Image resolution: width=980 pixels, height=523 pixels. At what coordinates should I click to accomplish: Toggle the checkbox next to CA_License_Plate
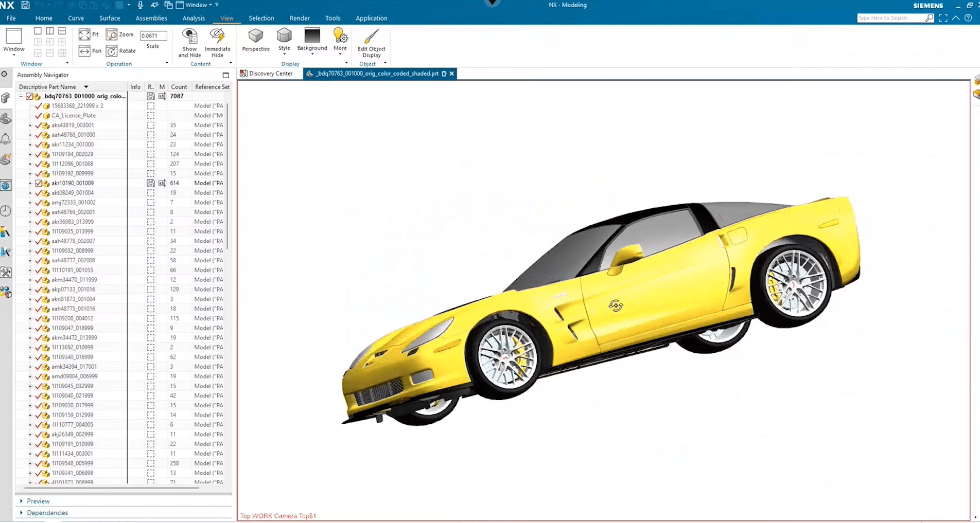point(39,115)
